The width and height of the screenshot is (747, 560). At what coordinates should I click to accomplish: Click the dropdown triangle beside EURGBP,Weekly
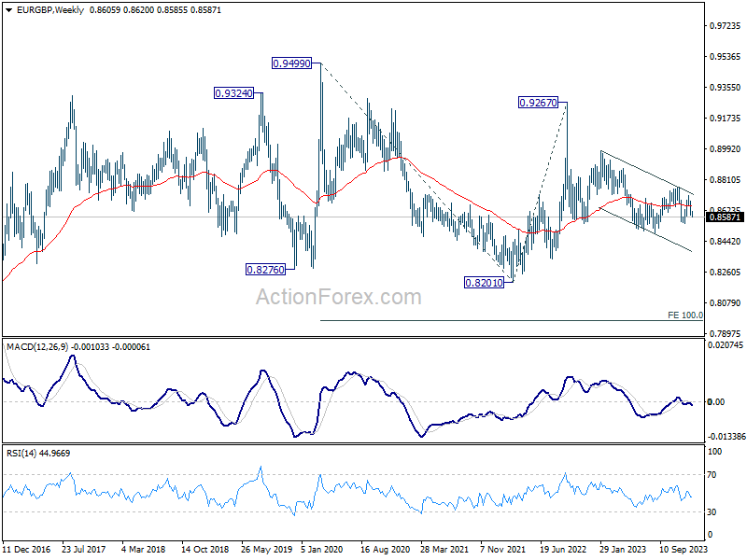tap(8, 10)
